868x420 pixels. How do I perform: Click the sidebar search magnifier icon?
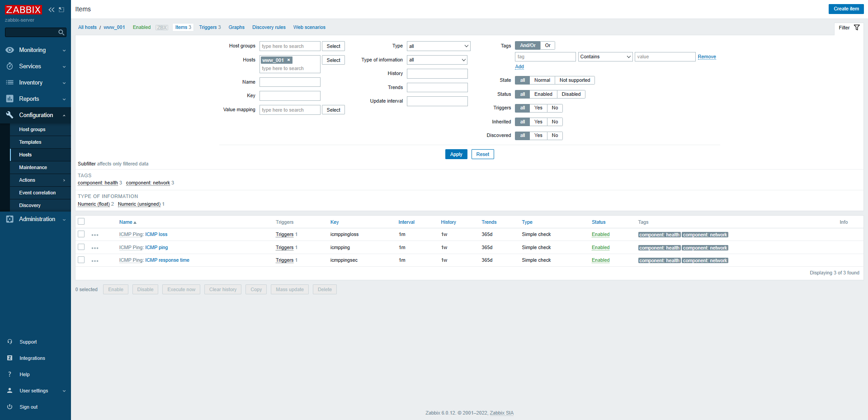point(61,33)
